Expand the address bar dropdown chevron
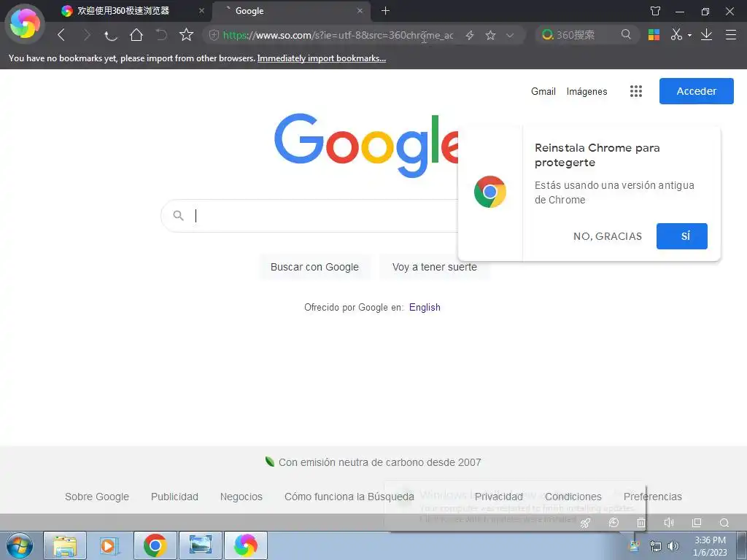Screen dimensions: 747x560 [510, 35]
